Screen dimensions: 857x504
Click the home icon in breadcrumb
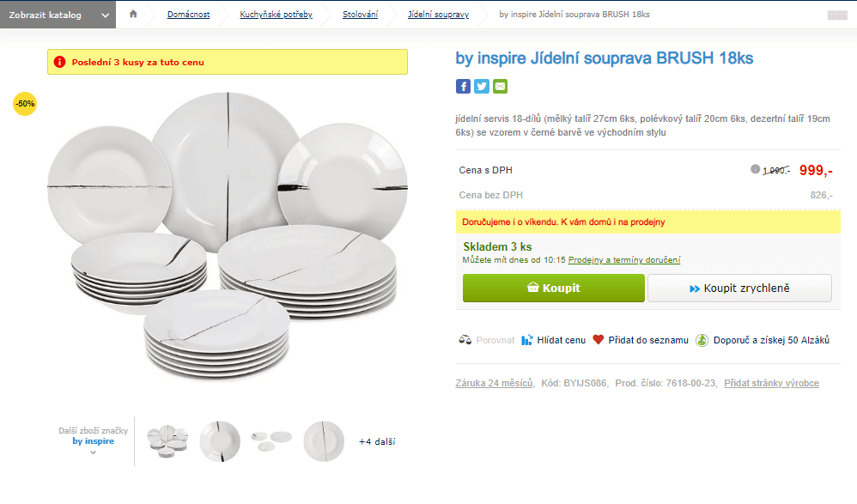pyautogui.click(x=133, y=14)
